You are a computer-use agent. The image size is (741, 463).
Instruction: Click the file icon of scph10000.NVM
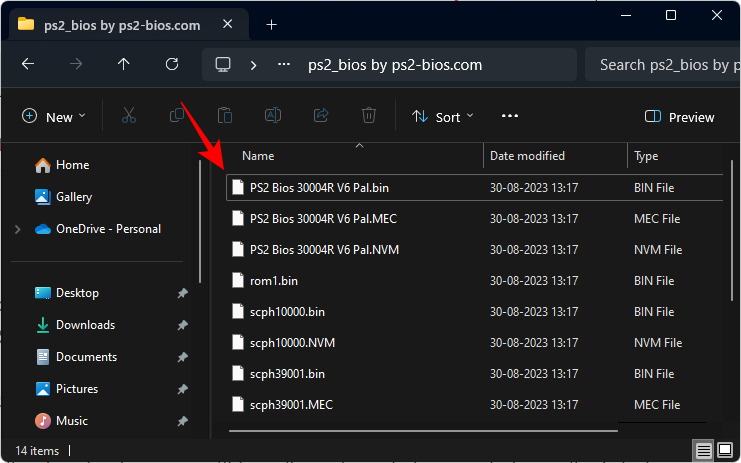point(238,343)
